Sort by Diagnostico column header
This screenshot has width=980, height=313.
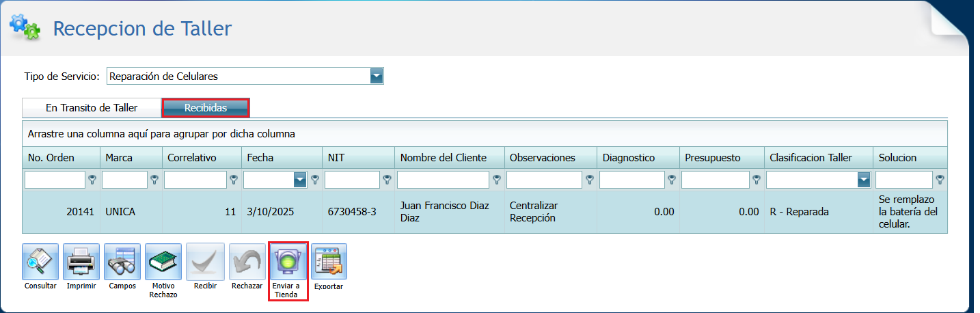[x=638, y=157]
